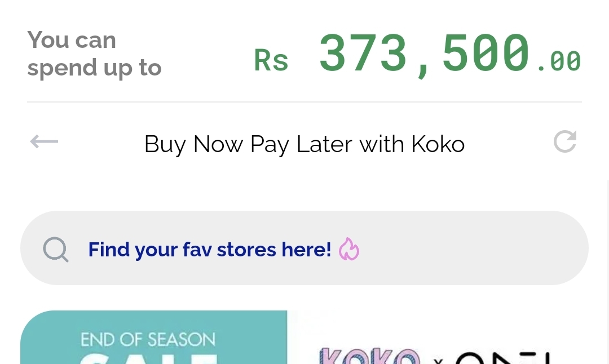This screenshot has width=609, height=364.
Task: Tap the pink flame icon in search bar
Action: coord(349,248)
